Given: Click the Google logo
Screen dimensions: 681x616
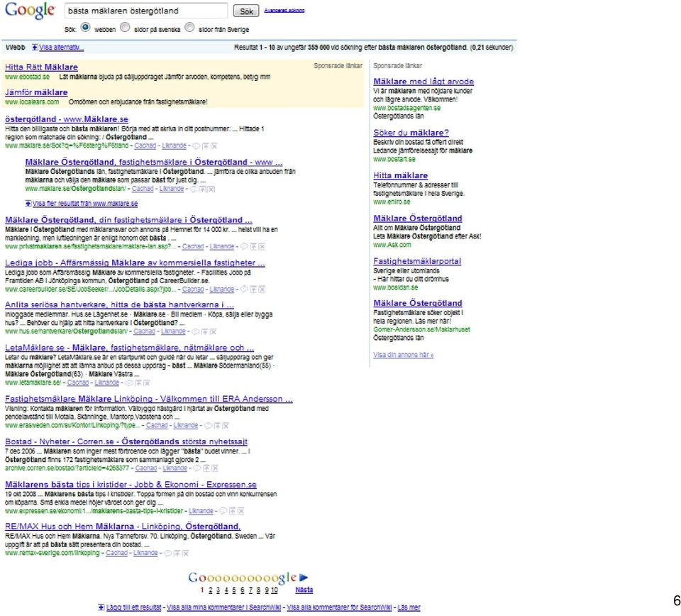Looking at the screenshot, I should [30, 11].
